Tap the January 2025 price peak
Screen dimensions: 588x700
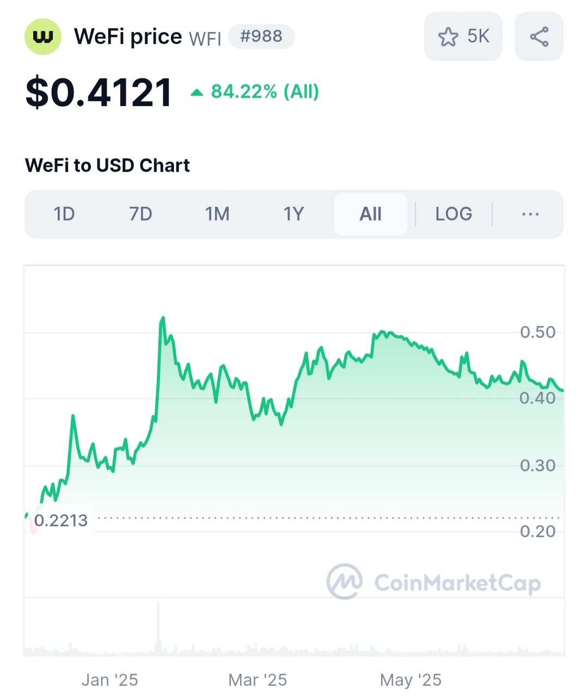click(162, 318)
